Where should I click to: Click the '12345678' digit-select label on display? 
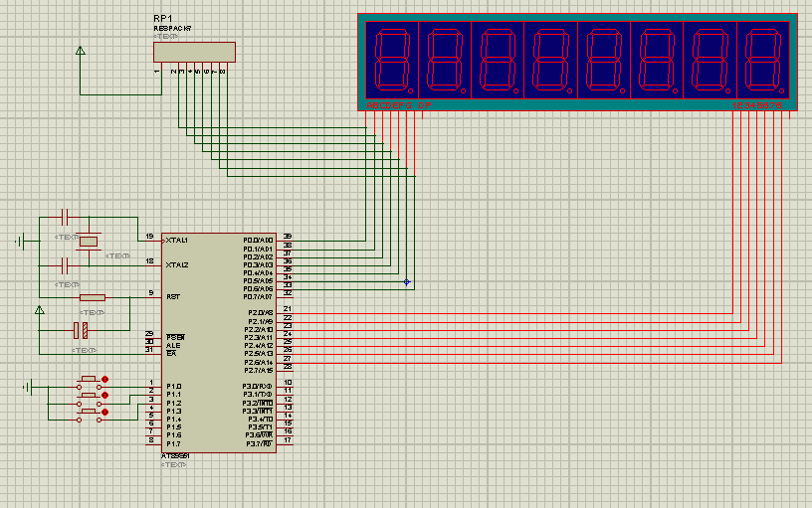point(756,105)
